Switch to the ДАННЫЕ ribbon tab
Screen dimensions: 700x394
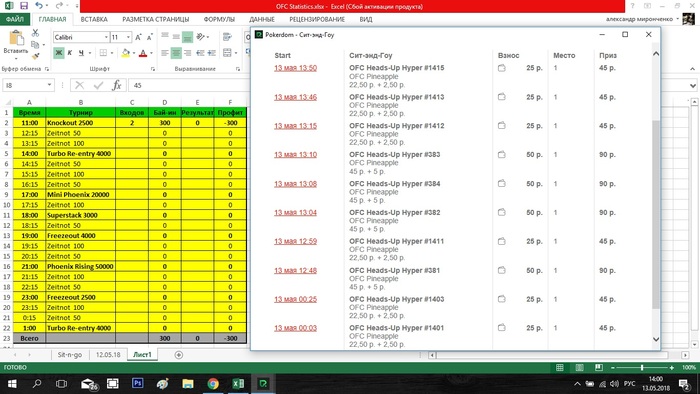click(x=262, y=19)
